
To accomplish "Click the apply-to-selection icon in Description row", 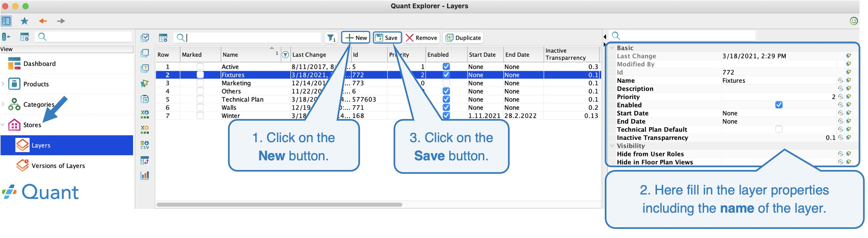I will point(849,88).
